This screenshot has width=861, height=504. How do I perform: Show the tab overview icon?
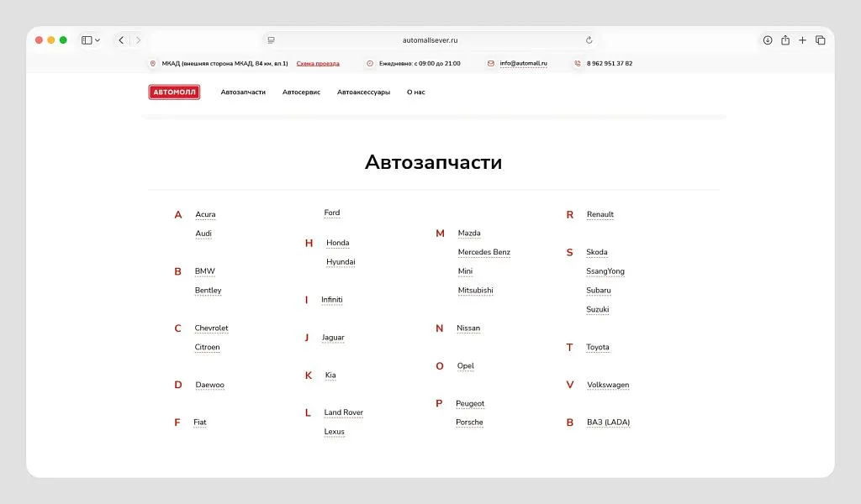821,40
